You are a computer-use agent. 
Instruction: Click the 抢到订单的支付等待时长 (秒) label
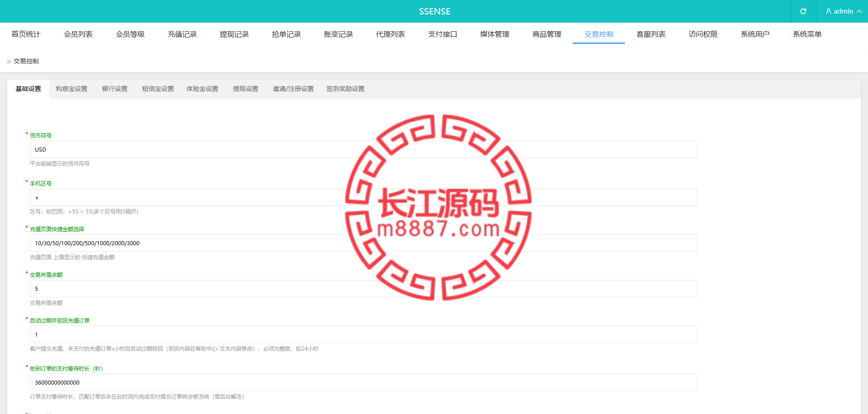[67, 369]
